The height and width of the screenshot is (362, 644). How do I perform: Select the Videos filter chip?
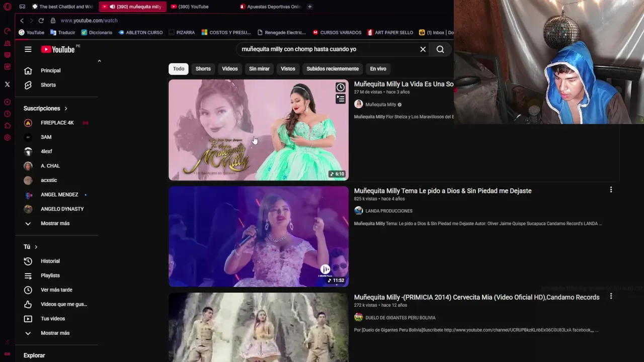(x=230, y=69)
